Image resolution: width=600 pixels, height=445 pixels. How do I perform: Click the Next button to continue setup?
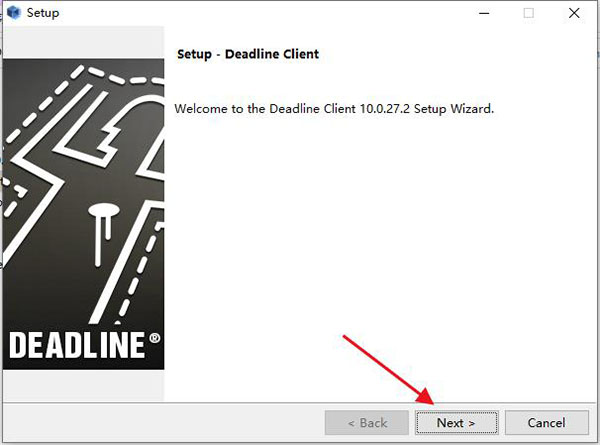click(457, 423)
